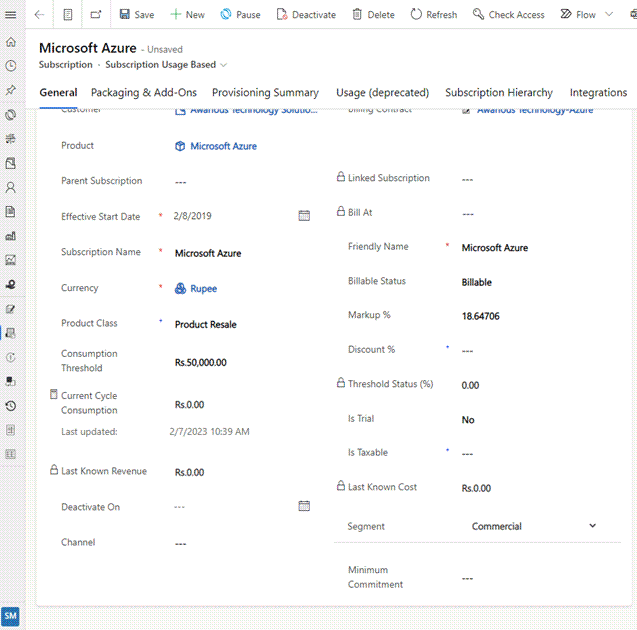Expand the Flow dropdown chevron
The height and width of the screenshot is (630, 637).
609,15
